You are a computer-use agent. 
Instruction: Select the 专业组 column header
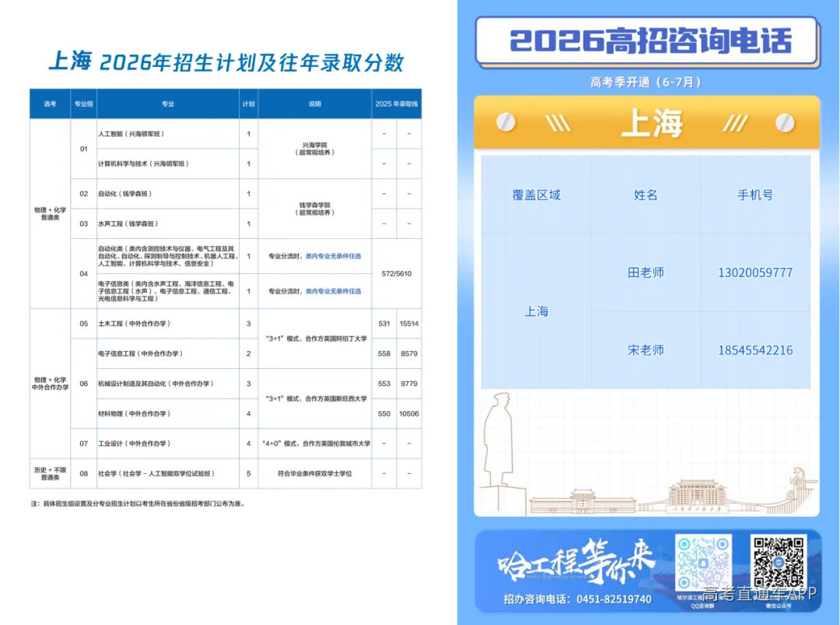[83, 104]
